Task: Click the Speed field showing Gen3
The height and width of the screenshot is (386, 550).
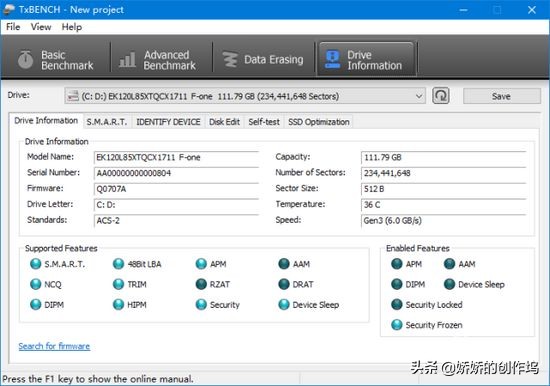Action: 444,220
